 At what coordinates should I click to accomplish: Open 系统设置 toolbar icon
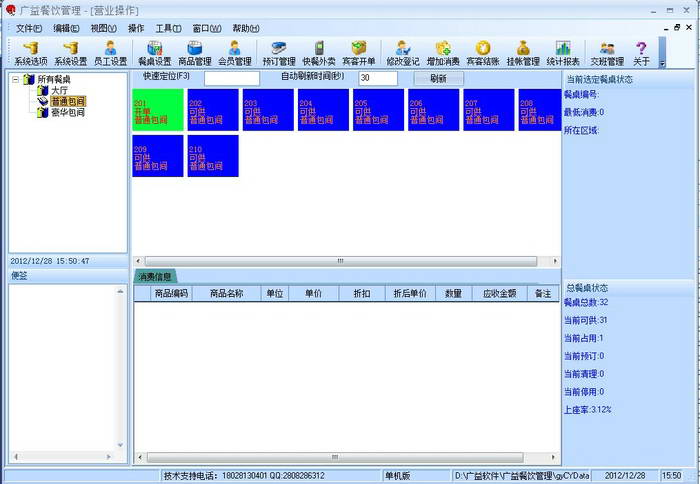pyautogui.click(x=71, y=53)
